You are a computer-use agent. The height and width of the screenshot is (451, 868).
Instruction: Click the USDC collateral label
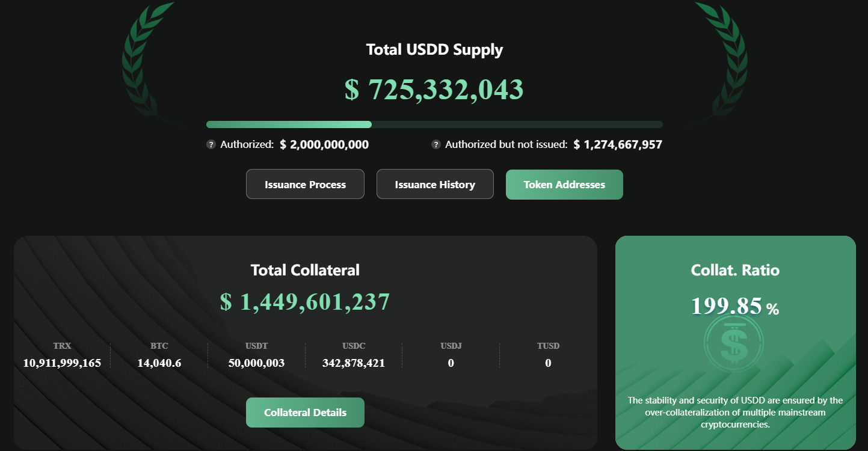pos(354,346)
